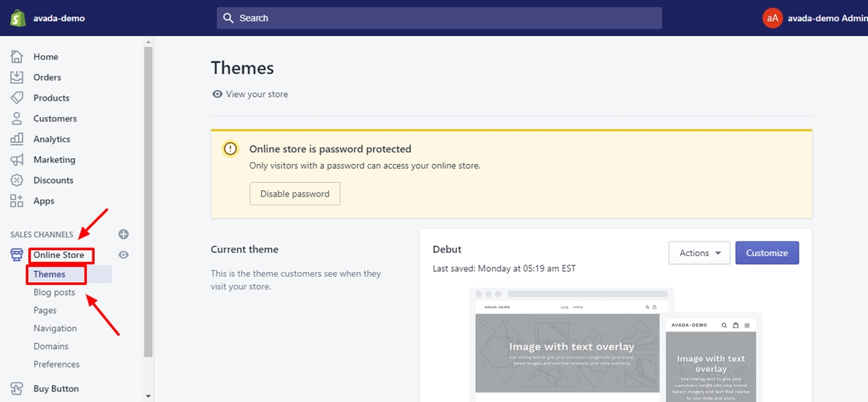Open Home in sidebar
This screenshot has width=868, height=402.
[46, 56]
